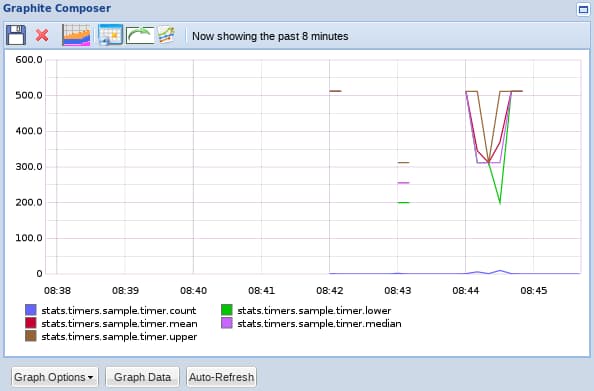
Task: Click the purple timer.median legend swatch
Action: (227, 323)
